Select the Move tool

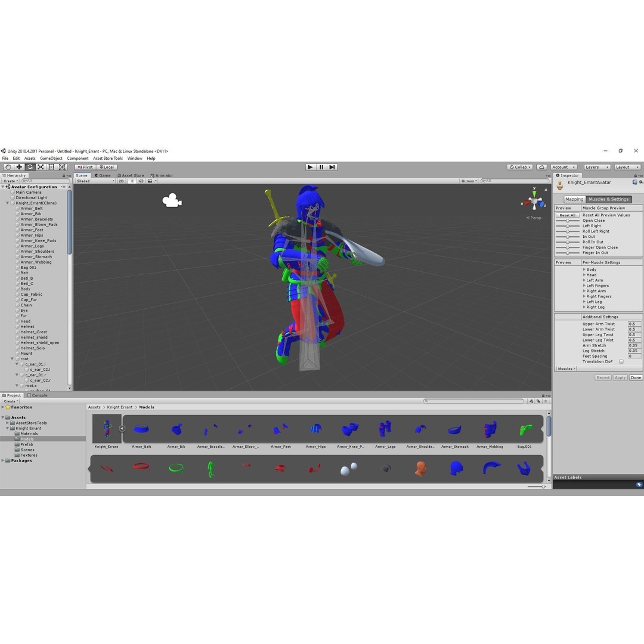(x=19, y=167)
